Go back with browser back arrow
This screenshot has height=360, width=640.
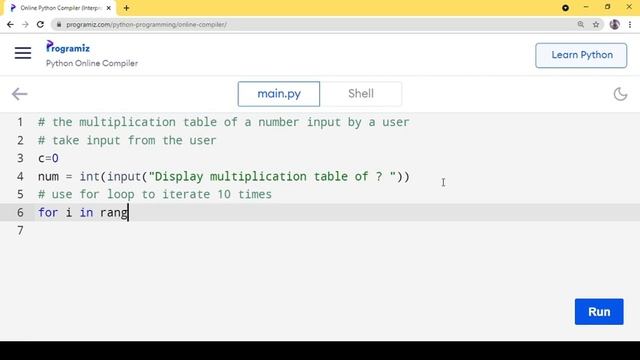[10, 24]
